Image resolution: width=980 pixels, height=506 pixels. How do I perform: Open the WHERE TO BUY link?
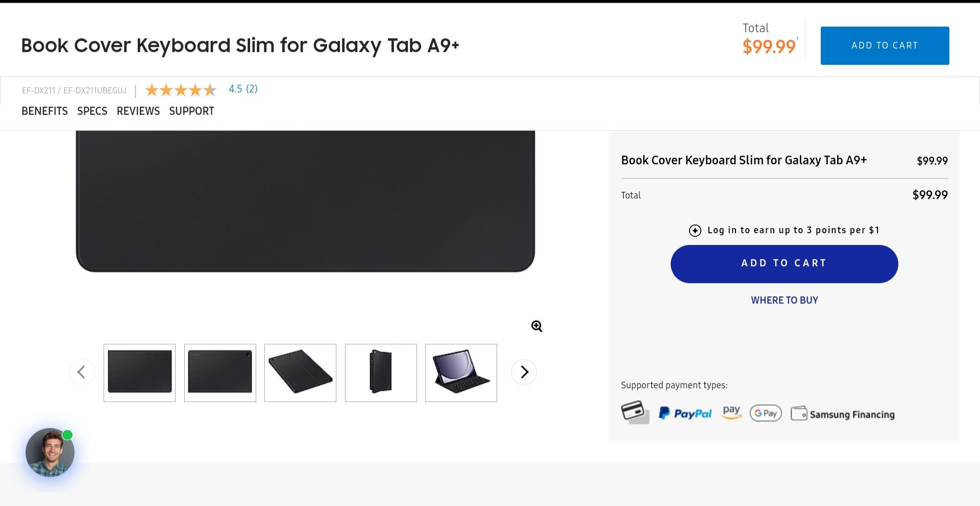point(784,300)
